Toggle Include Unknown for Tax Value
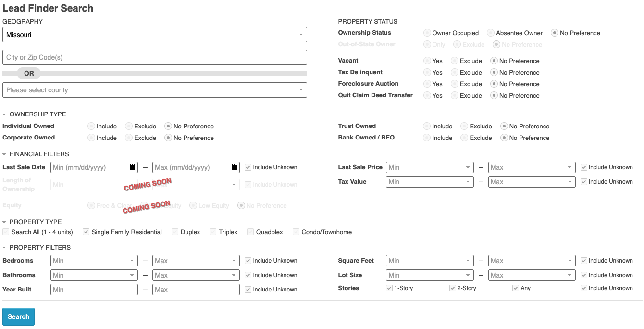 coord(584,182)
